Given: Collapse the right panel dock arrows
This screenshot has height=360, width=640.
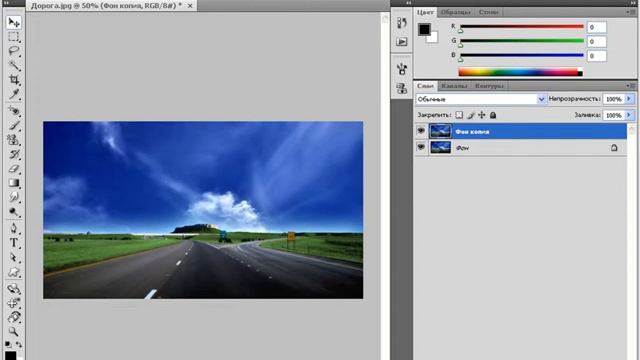Looking at the screenshot, I should coord(633,2).
